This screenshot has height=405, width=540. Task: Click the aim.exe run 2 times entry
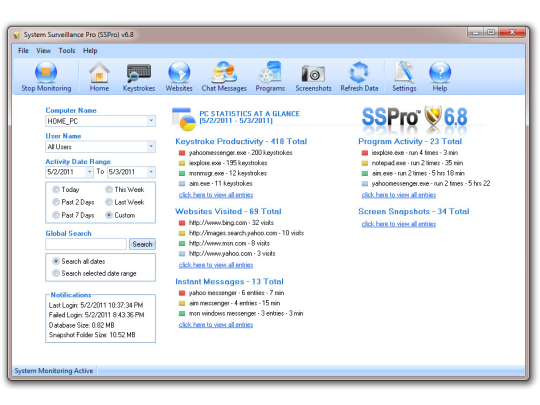(x=418, y=173)
